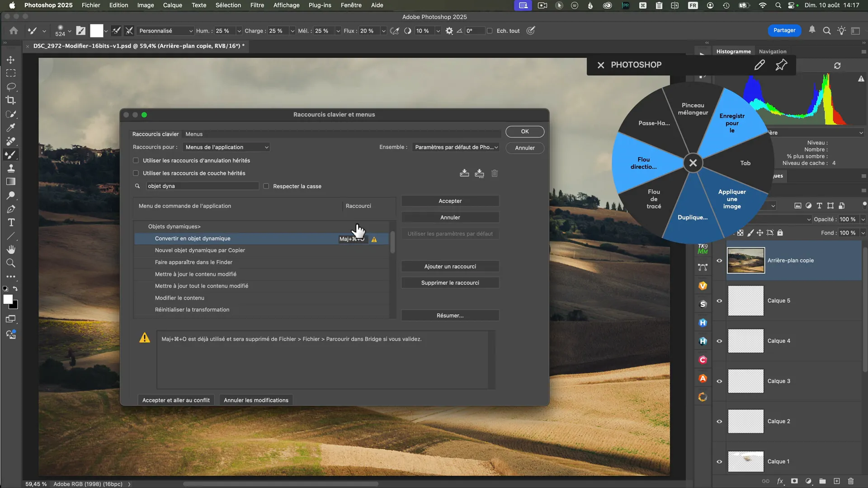This screenshot has height=488, width=868.
Task: Open notifications bell icon
Action: pyautogui.click(x=812, y=30)
